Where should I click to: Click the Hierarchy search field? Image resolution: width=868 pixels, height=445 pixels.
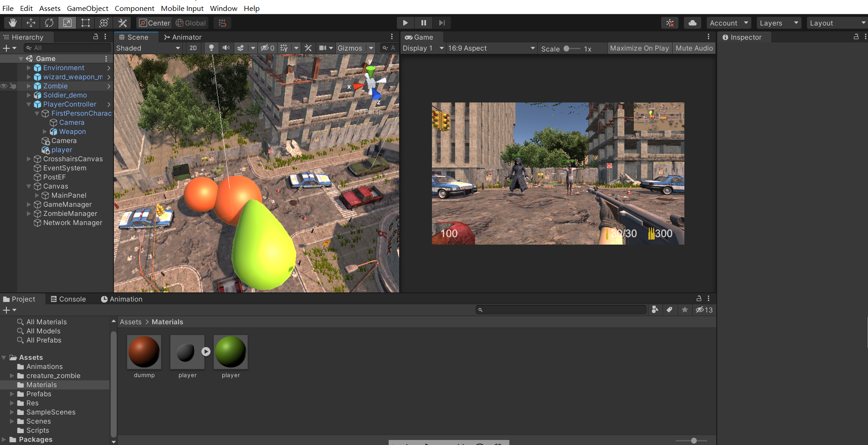[67, 48]
